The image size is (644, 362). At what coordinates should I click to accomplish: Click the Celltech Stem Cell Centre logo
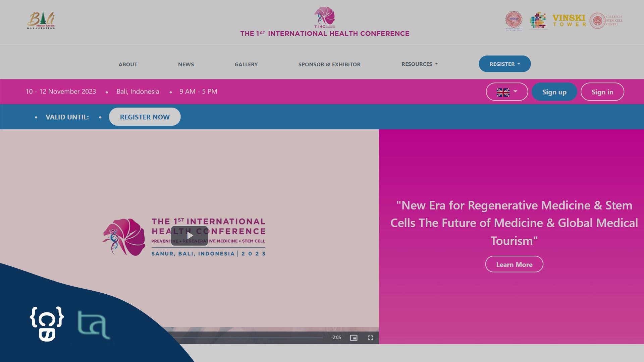(606, 21)
